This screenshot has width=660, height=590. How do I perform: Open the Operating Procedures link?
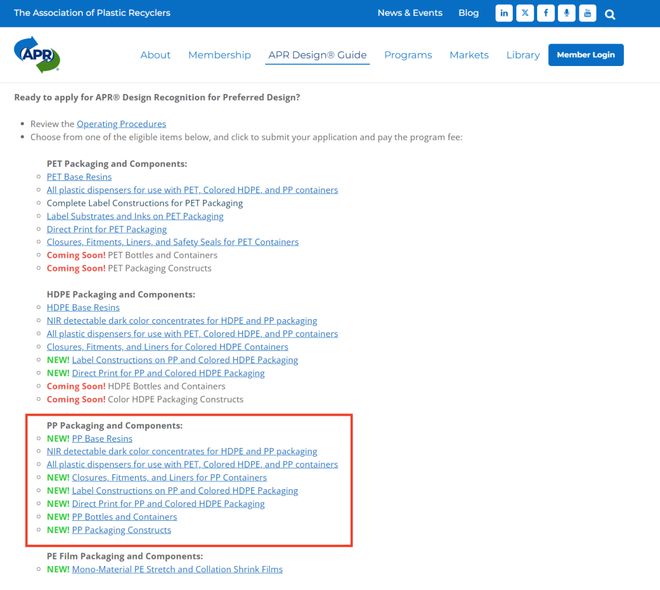(x=121, y=124)
